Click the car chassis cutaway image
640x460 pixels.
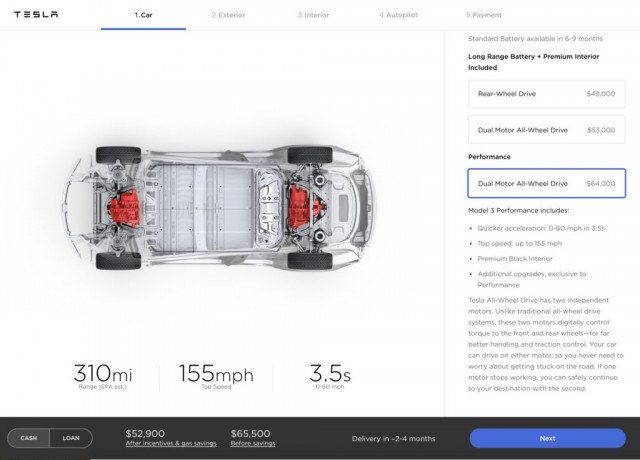click(214, 207)
